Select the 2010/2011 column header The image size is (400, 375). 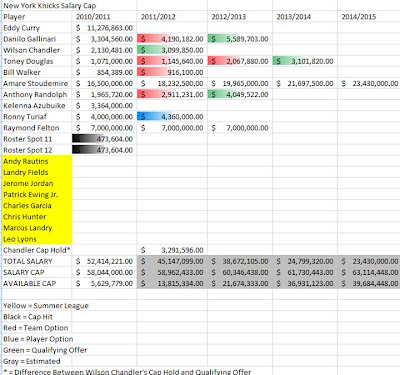click(x=104, y=17)
